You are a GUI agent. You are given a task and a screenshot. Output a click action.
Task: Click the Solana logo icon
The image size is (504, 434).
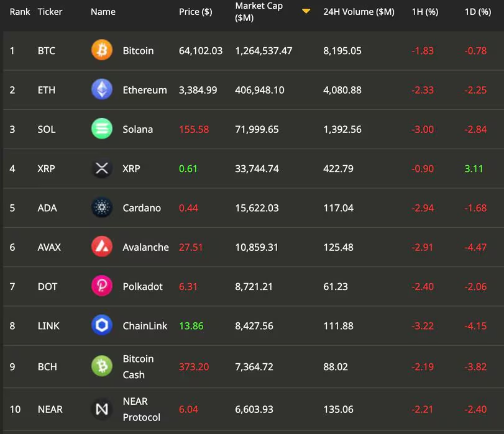coord(102,129)
